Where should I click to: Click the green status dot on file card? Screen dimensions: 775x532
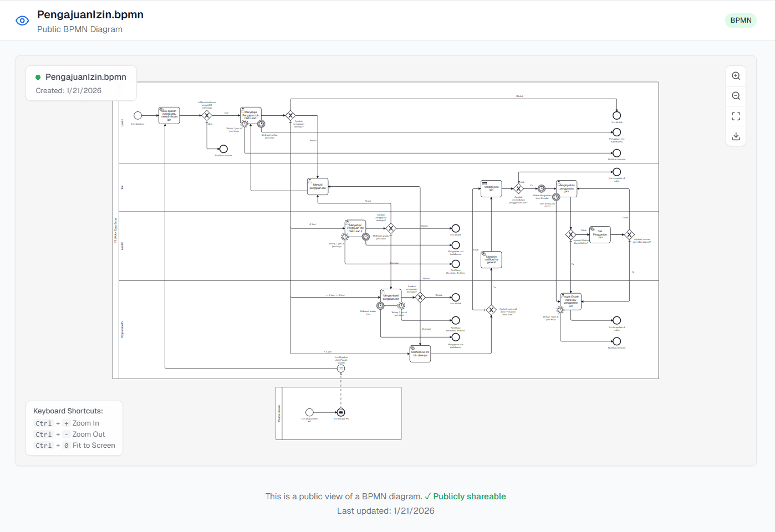click(x=38, y=76)
